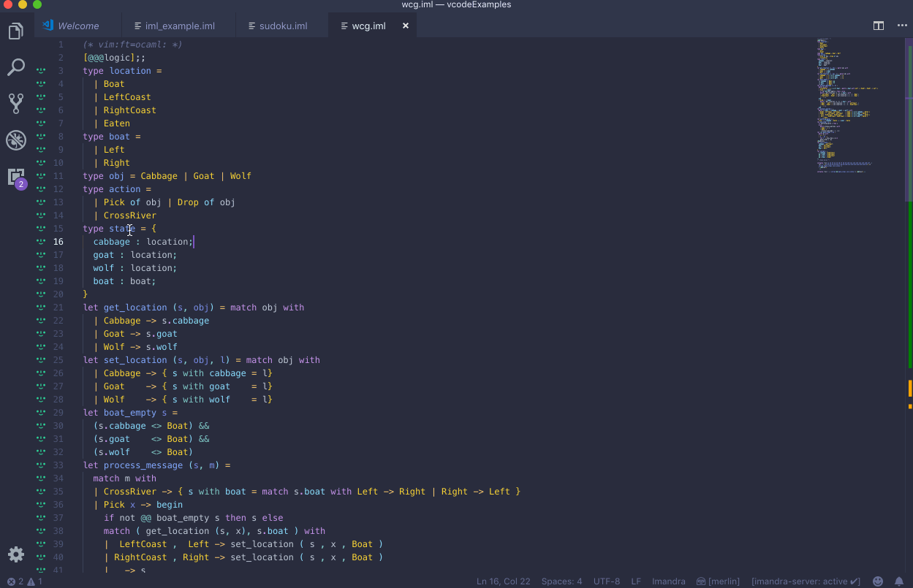Click the errors and warnings count in status bar
The image size is (913, 588).
tap(25, 581)
